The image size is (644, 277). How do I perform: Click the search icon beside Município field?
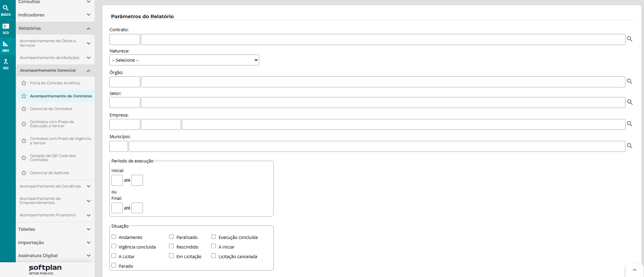(630, 146)
